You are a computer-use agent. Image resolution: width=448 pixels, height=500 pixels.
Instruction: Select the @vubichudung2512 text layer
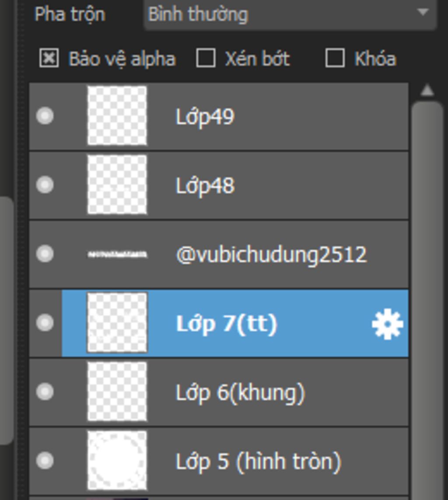tap(219, 254)
